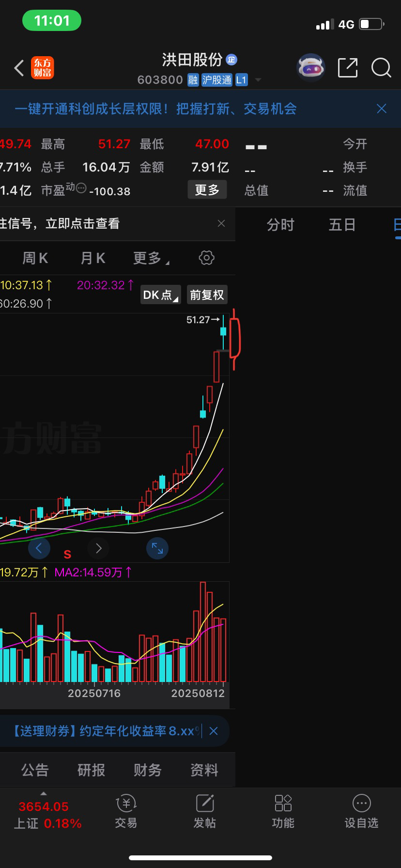Viewport: 401px width, 868px height.
Task: Expand index ticker with small up arrow
Action: pyautogui.click(x=44, y=793)
